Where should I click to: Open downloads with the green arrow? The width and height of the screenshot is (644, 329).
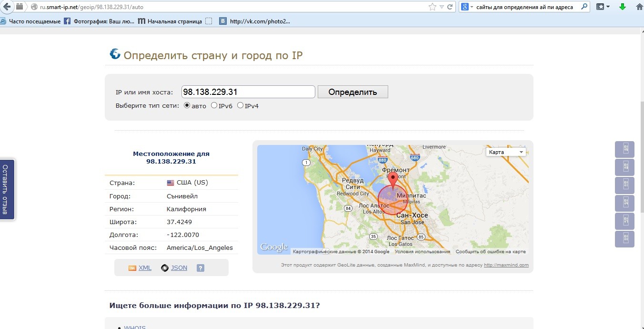click(x=622, y=7)
